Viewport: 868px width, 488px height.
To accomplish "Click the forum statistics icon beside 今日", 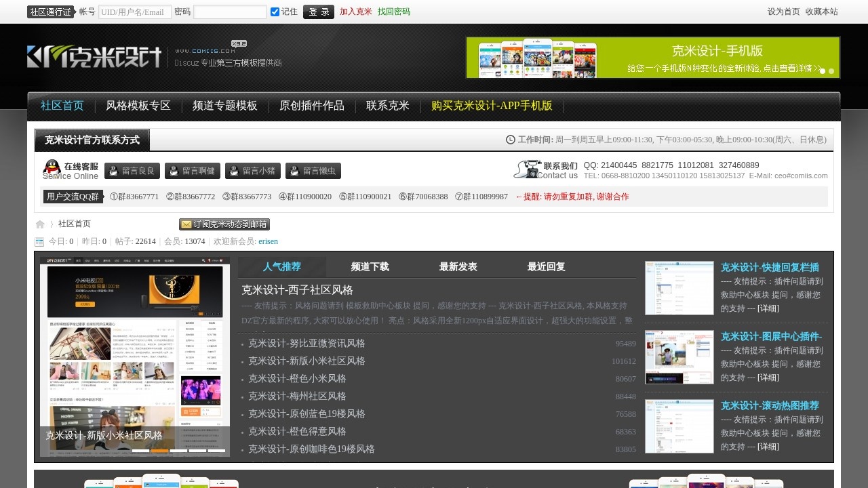I will pyautogui.click(x=39, y=242).
